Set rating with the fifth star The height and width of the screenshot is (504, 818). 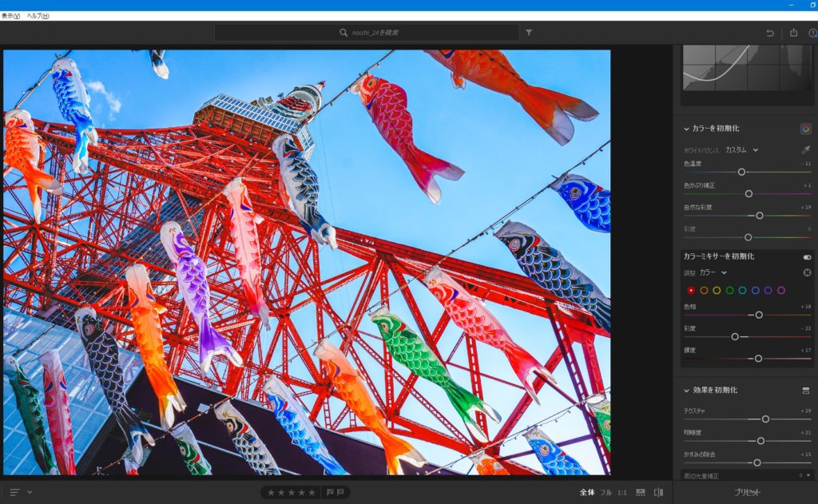312,492
